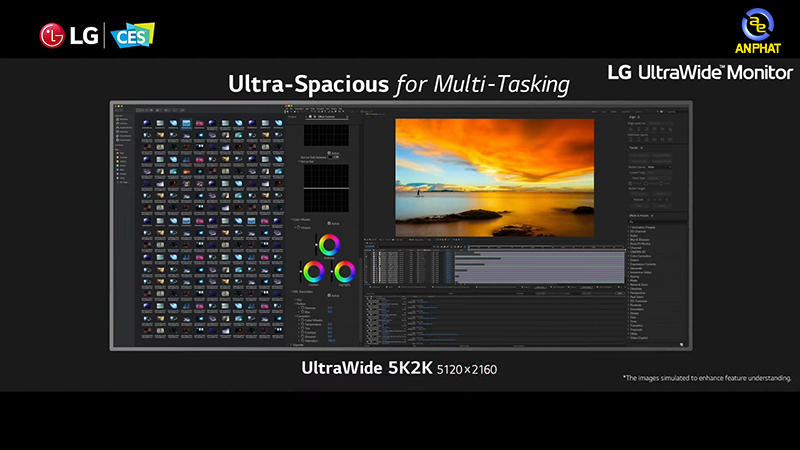Click the last Distribute Layers icon
The image size is (800, 450).
click(x=670, y=139)
